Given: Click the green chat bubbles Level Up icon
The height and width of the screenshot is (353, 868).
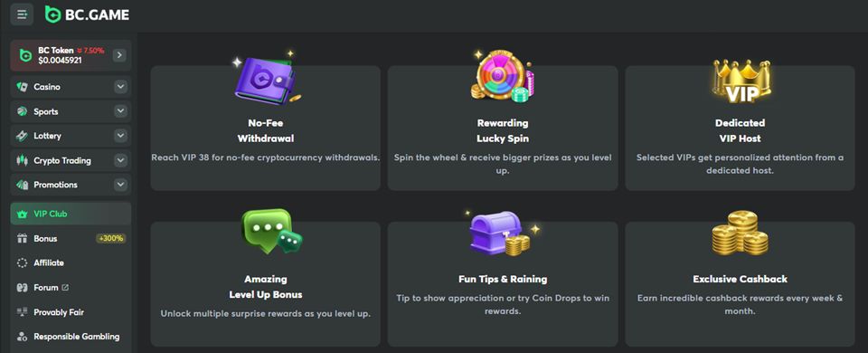Looking at the screenshot, I should [x=272, y=231].
